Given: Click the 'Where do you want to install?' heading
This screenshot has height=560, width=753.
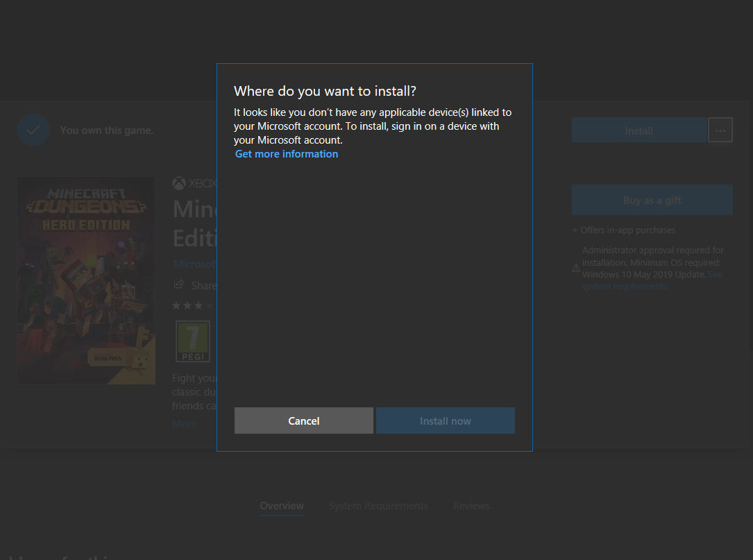Looking at the screenshot, I should click(325, 92).
